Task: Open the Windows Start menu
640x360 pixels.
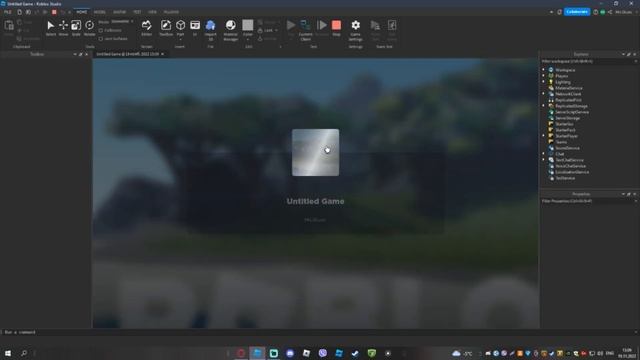Action: pyautogui.click(x=8, y=353)
